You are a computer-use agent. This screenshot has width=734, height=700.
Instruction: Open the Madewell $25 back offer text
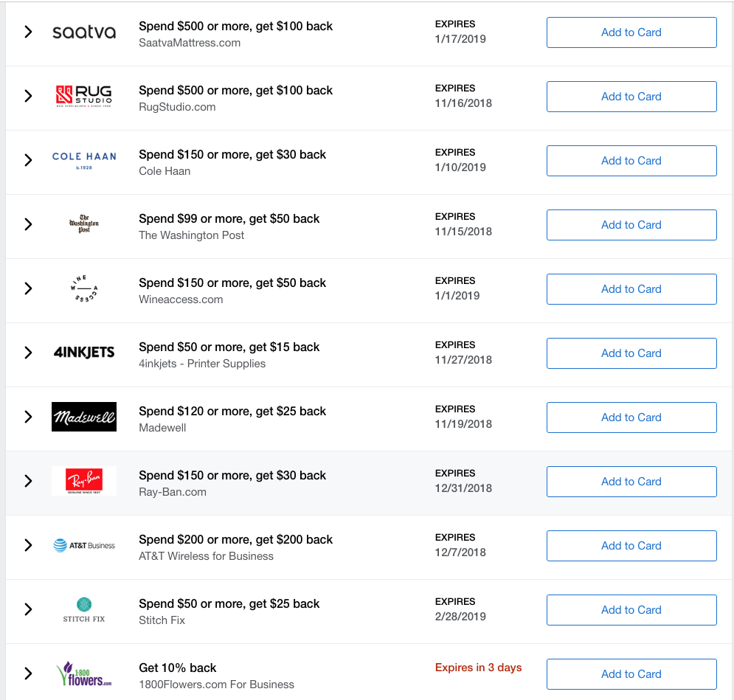pos(232,412)
